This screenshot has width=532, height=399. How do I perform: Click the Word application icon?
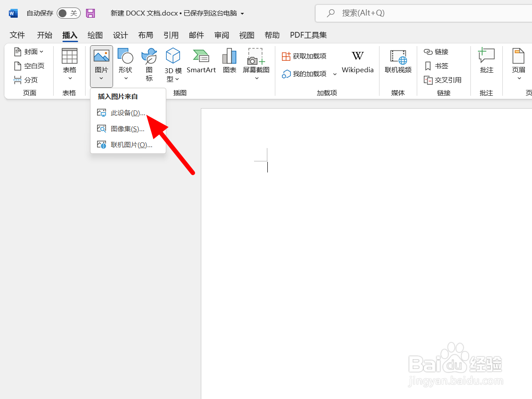click(x=13, y=13)
